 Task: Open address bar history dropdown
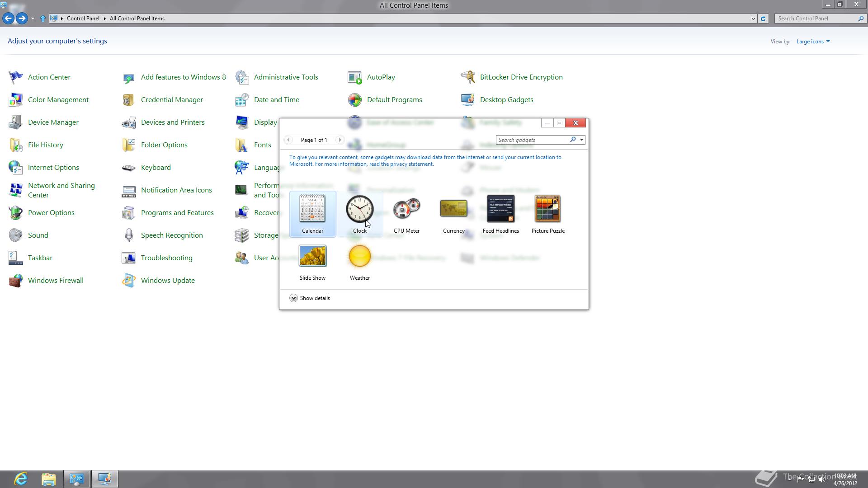pyautogui.click(x=753, y=19)
